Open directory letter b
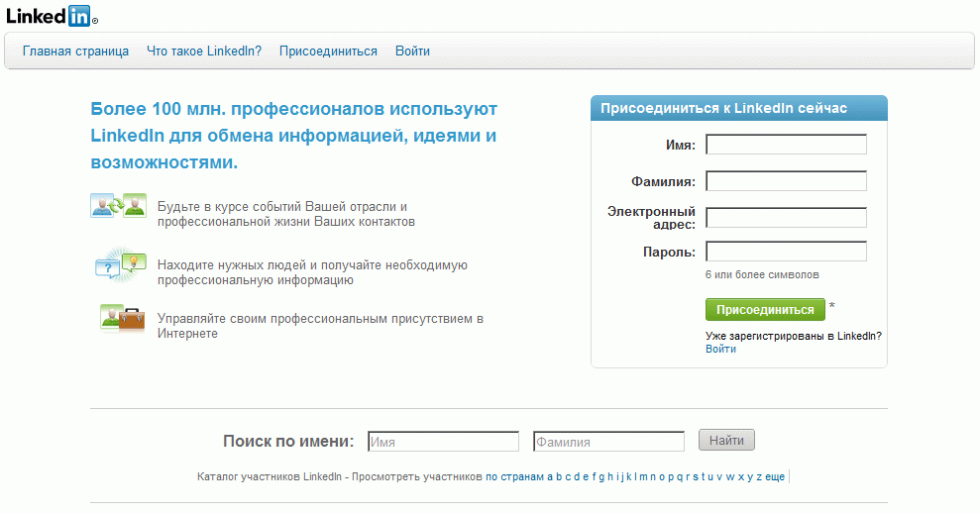This screenshot has width=980, height=514. point(559,477)
